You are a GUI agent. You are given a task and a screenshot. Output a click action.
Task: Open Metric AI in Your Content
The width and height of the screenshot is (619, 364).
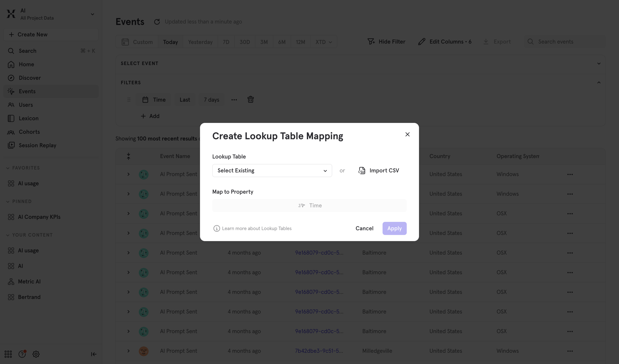51,282
